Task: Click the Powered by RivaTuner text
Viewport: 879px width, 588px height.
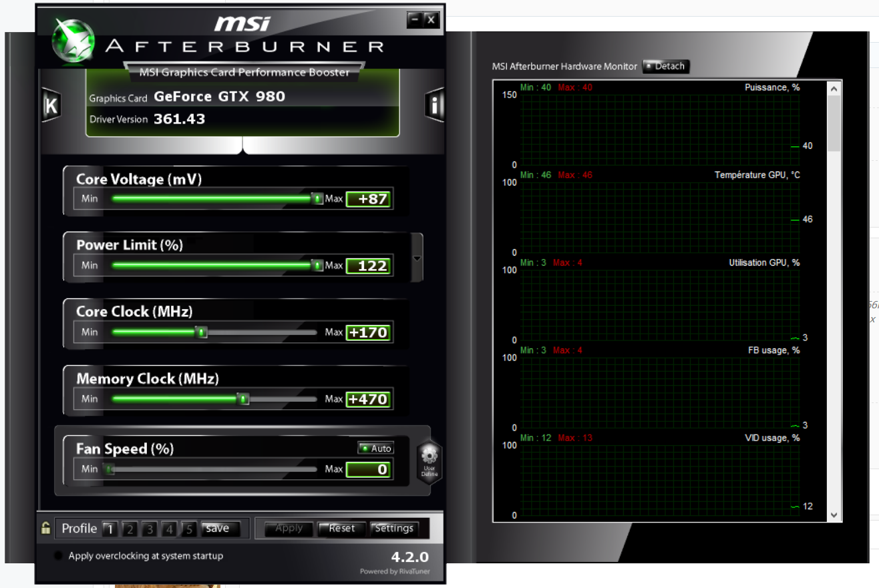Action: coord(395,571)
